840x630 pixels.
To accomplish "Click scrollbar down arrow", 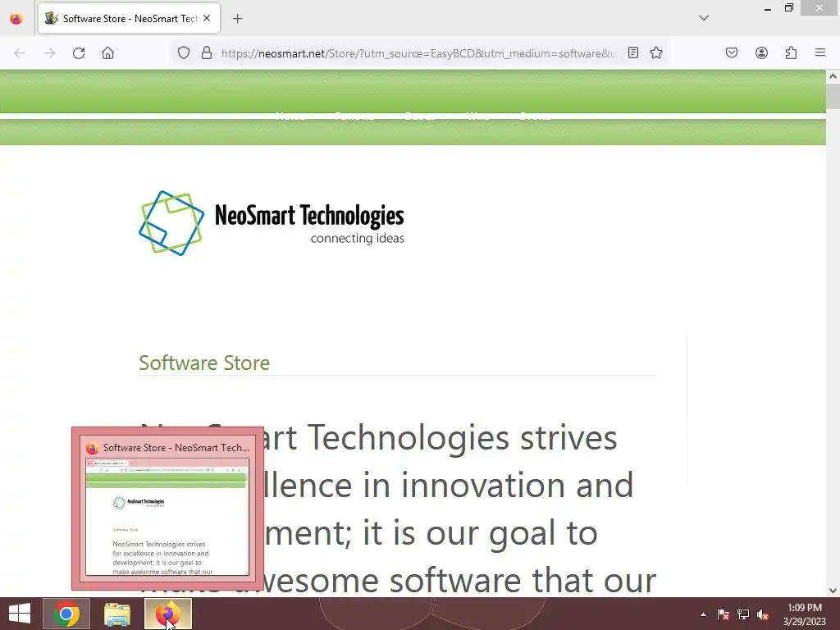I will coord(833,591).
